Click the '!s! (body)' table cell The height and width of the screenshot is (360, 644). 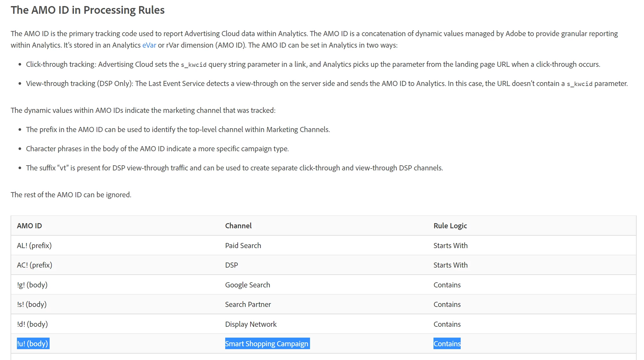32,304
